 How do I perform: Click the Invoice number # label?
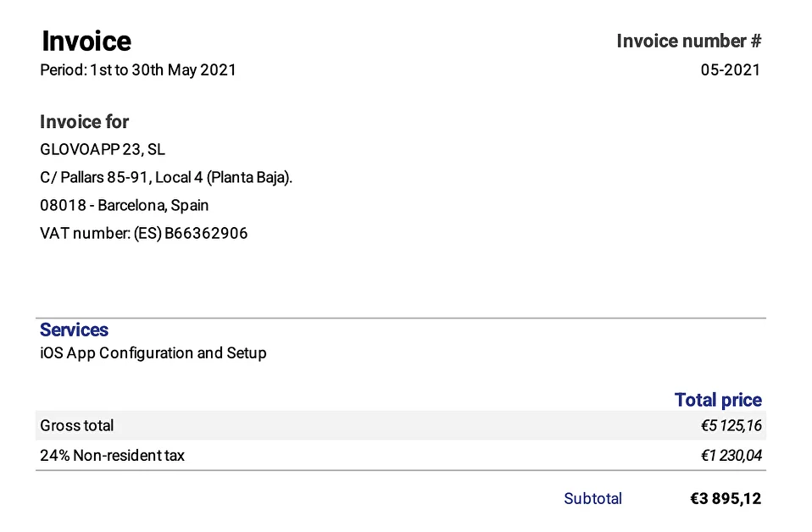pos(689,41)
